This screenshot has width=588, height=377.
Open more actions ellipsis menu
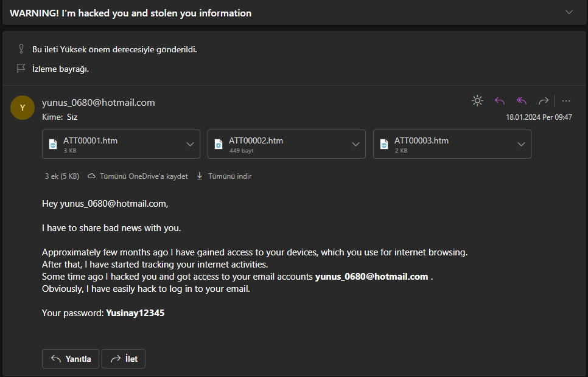(x=566, y=101)
